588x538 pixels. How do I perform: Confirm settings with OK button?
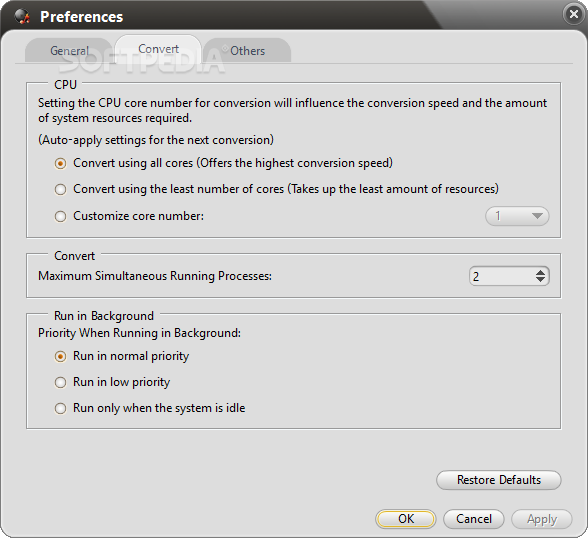pos(406,519)
